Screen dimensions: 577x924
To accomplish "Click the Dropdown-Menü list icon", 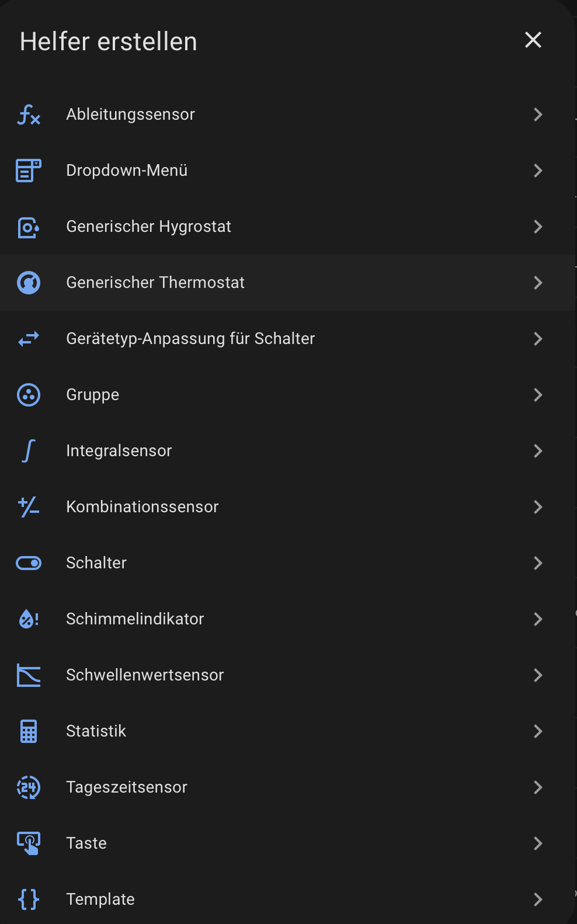I will coord(29,171).
